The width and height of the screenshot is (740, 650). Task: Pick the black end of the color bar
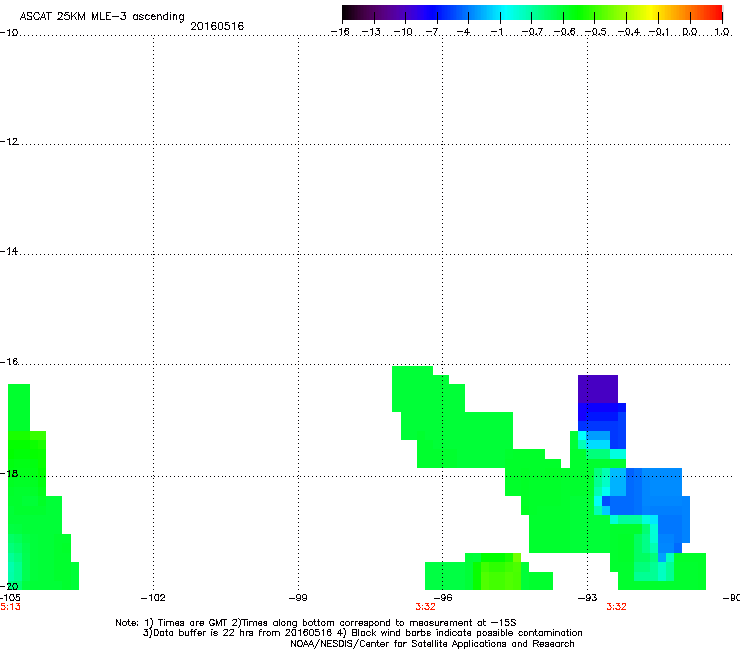coord(350,13)
